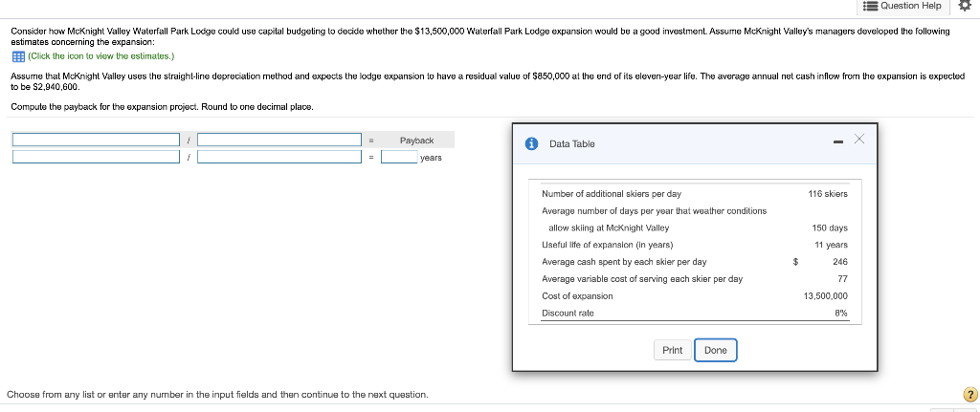Click the '116 skiers' value

828,194
